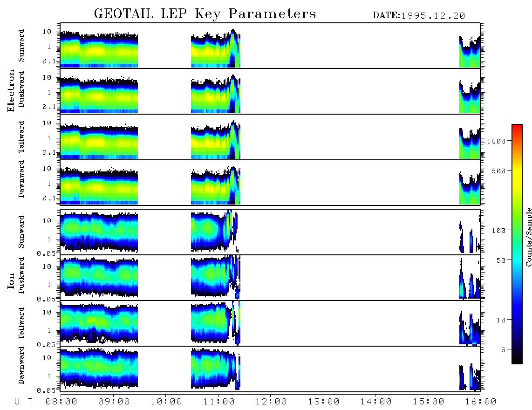Select the Ion 'Dawnward' panel label

tap(21, 365)
